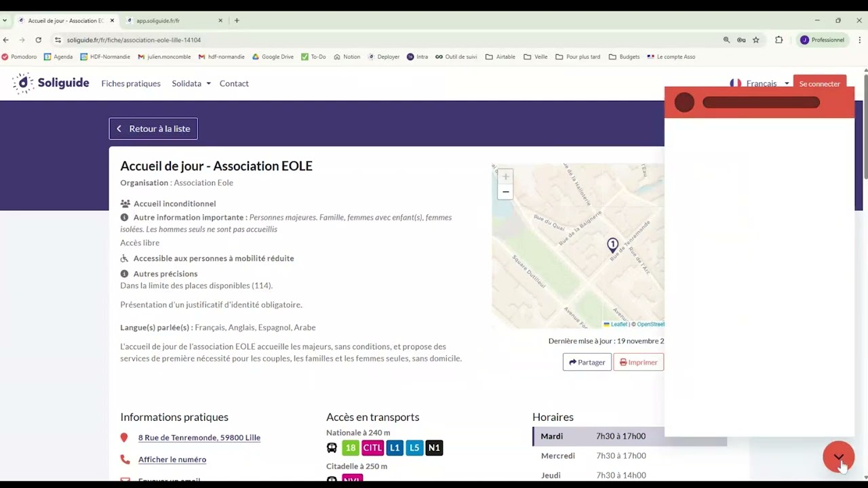Open the Google Drive bookmark
Image resolution: width=868 pixels, height=488 pixels.
tap(273, 57)
